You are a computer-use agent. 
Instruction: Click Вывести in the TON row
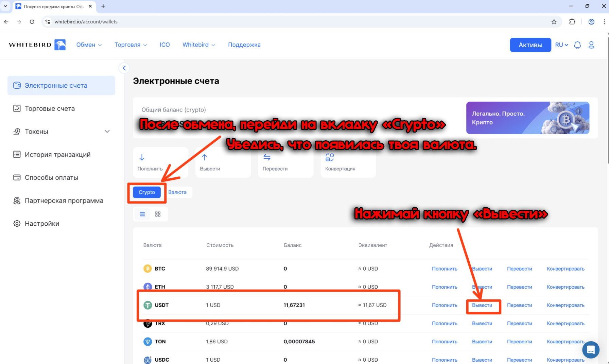click(x=482, y=342)
